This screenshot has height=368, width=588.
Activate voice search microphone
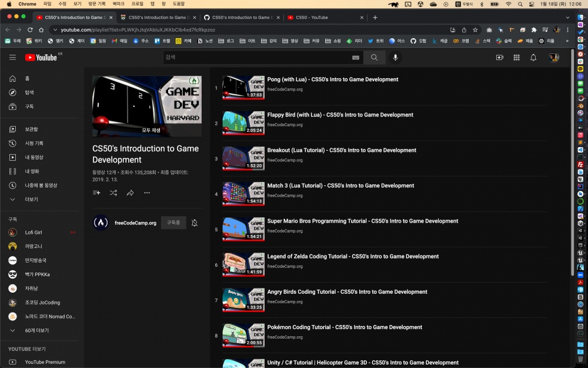tap(395, 58)
